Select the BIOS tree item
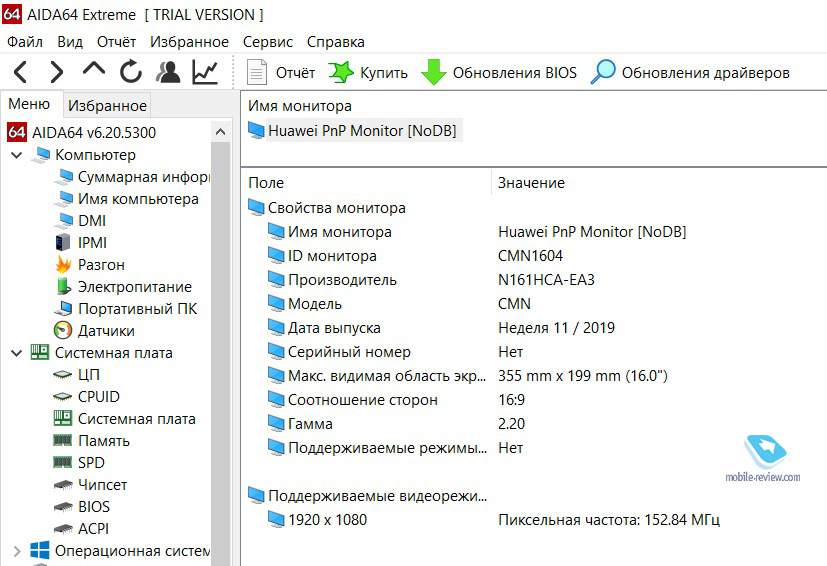Screen dimensions: 827x566 [82, 507]
